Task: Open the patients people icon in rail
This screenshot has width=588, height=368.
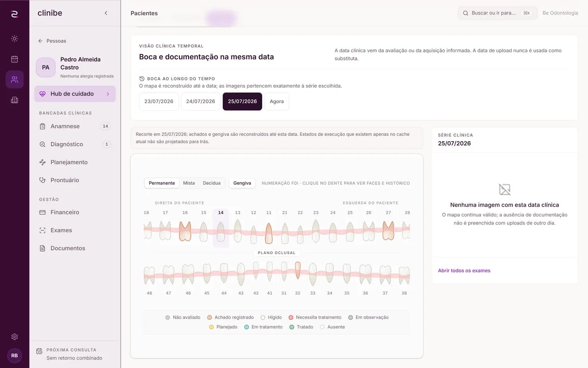Action: (x=15, y=80)
